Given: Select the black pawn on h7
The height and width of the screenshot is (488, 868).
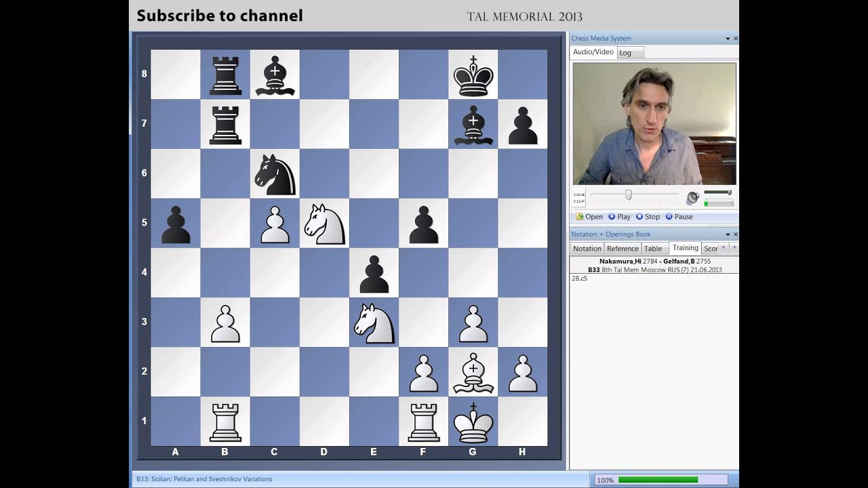Looking at the screenshot, I should 522,126.
